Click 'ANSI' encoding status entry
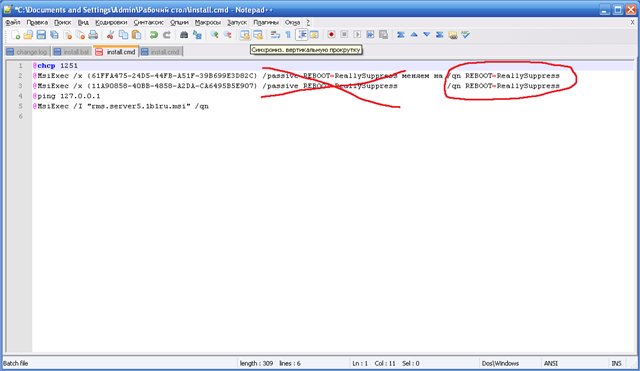Image resolution: width=640 pixels, height=371 pixels. [551, 363]
